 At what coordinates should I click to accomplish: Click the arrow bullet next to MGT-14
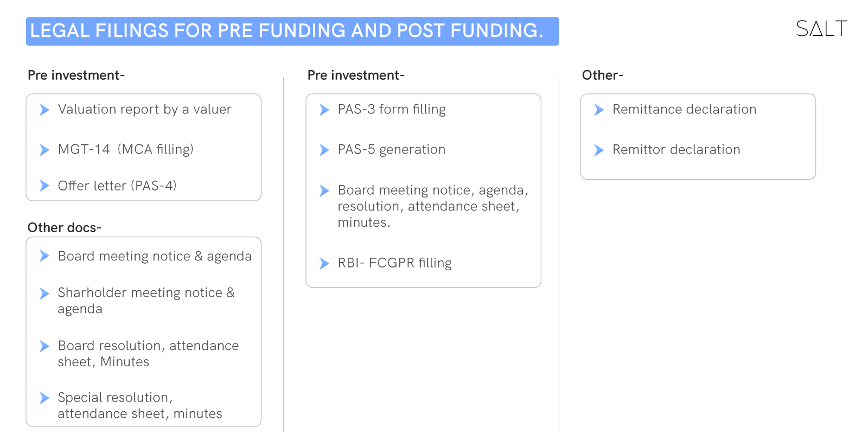[x=44, y=150]
